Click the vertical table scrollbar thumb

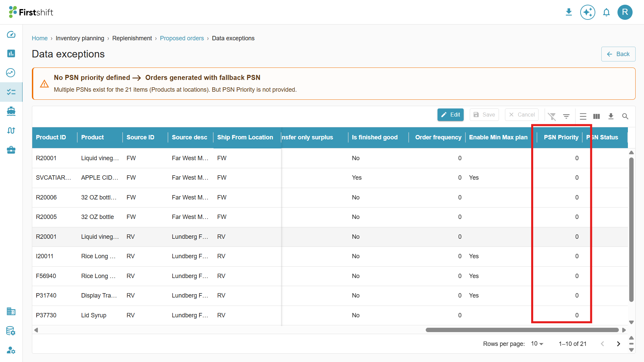tap(631, 229)
